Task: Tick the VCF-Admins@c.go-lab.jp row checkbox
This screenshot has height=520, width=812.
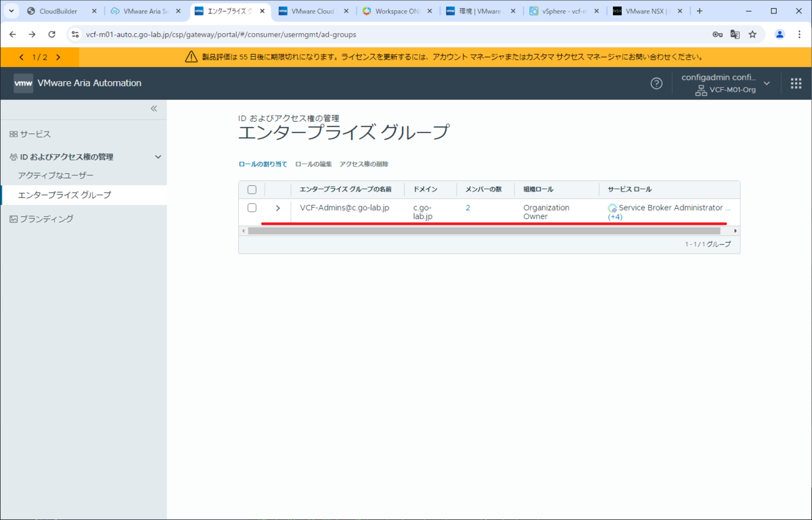Action: pos(252,208)
